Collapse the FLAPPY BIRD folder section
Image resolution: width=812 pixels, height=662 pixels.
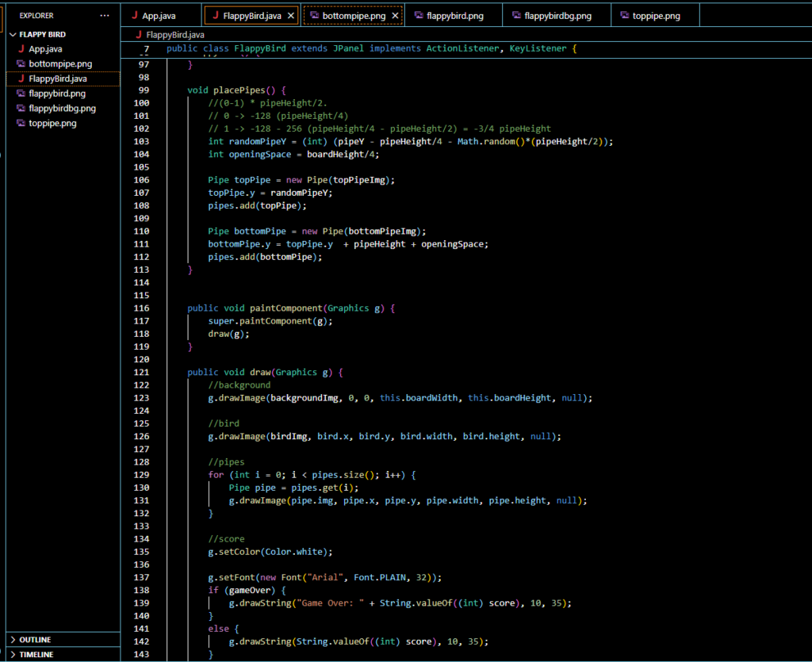click(13, 35)
